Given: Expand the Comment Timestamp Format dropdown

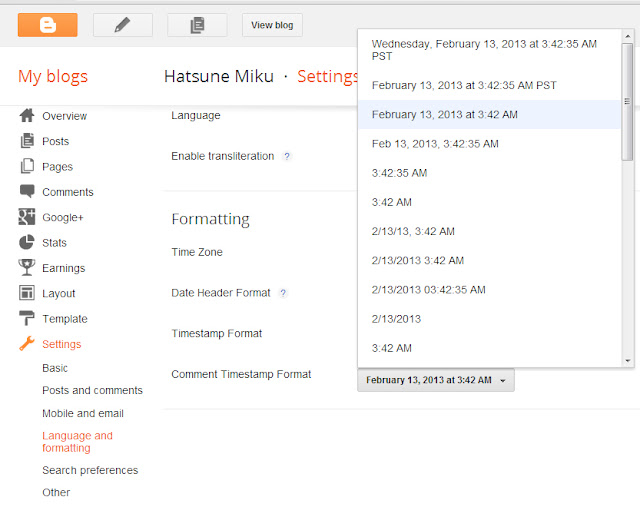Looking at the screenshot, I should click(436, 380).
